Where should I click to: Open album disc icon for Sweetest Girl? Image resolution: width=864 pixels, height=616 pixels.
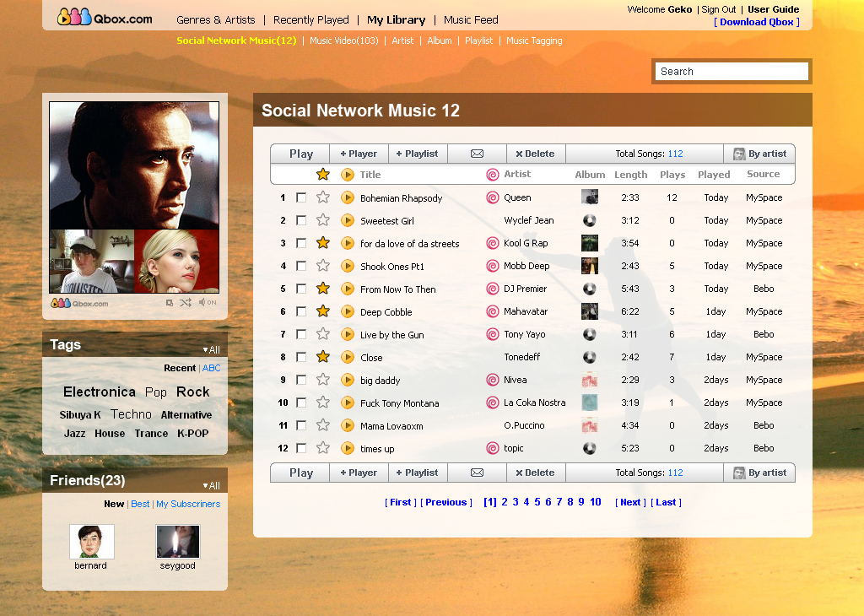tap(590, 220)
